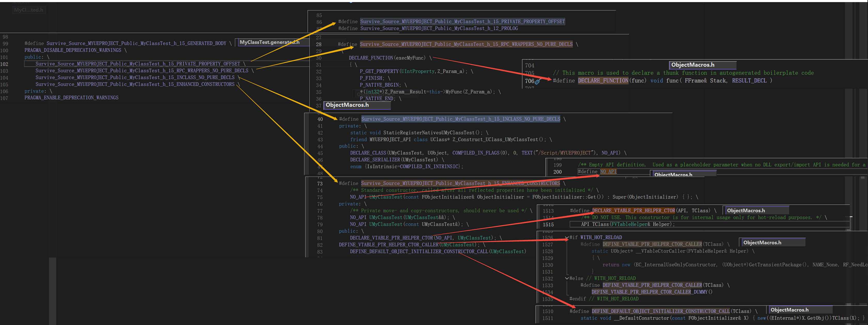Viewport: 868px width, 325px height.
Task: Click highlighted DECLARE_VTABLE_PTR_HELPER_CTOR on line 1513
Action: pyautogui.click(x=633, y=211)
